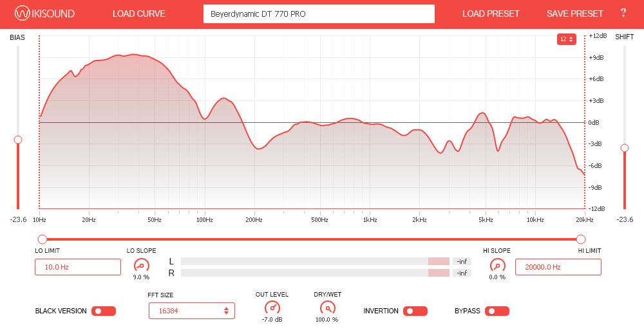The width and height of the screenshot is (644, 332).
Task: Click the 1kHz axis label
Action: (x=370, y=220)
